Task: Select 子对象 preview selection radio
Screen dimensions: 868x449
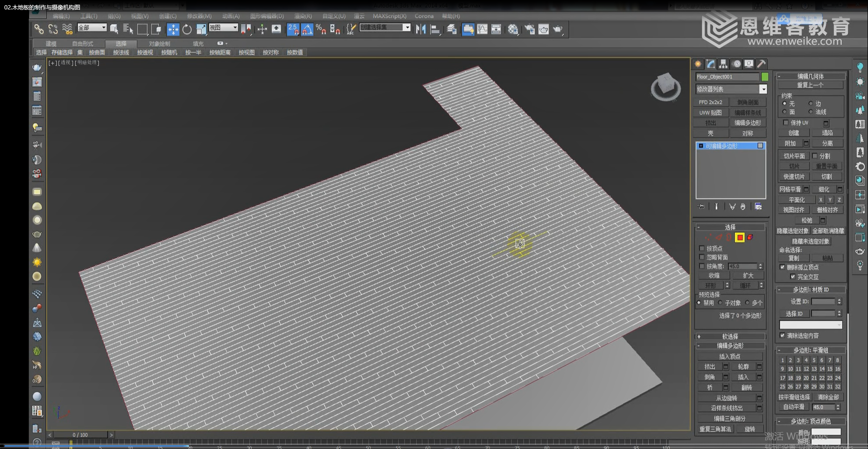Action: coord(720,303)
